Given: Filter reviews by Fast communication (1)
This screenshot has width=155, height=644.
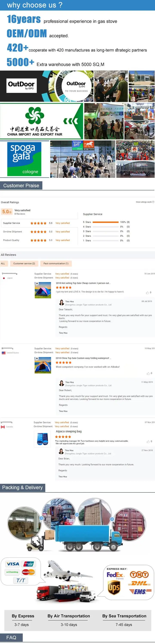Looking at the screenshot, I should (x=56, y=263).
